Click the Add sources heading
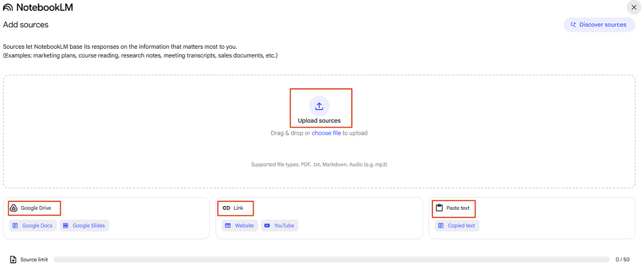The height and width of the screenshot is (270, 644). click(26, 25)
